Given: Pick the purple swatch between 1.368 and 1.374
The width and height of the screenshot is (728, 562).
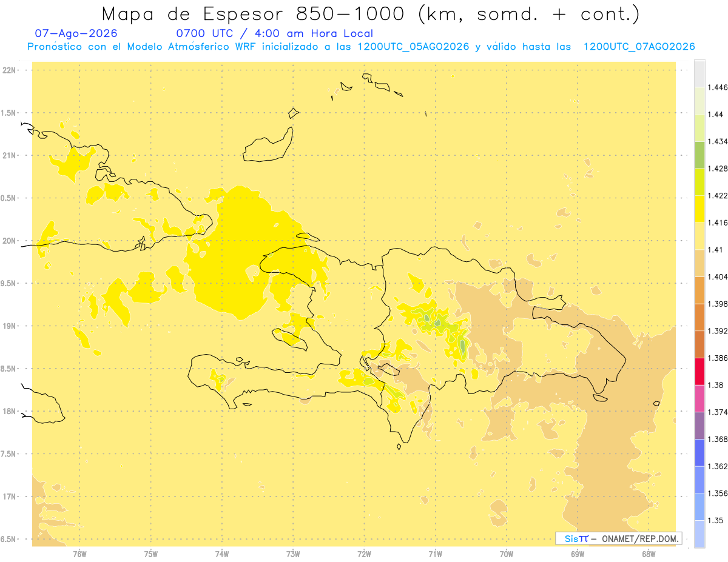Looking at the screenshot, I should point(699,426).
